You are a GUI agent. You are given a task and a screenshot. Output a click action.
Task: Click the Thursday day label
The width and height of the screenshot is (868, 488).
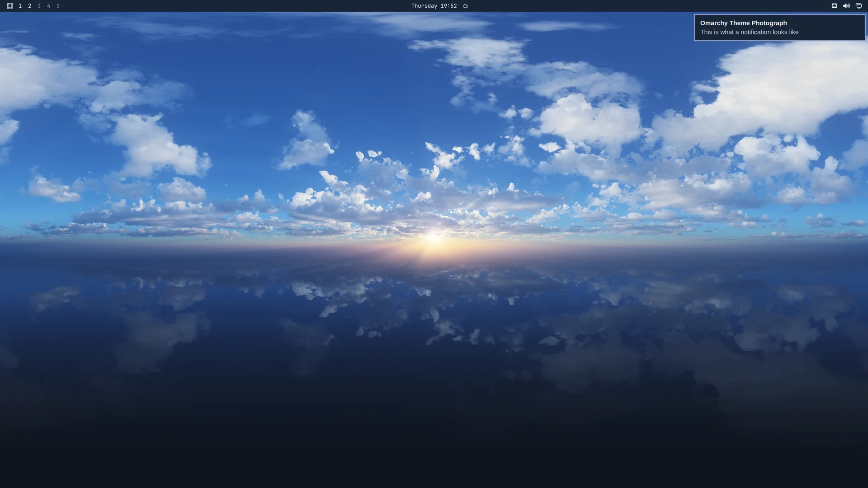click(x=424, y=6)
